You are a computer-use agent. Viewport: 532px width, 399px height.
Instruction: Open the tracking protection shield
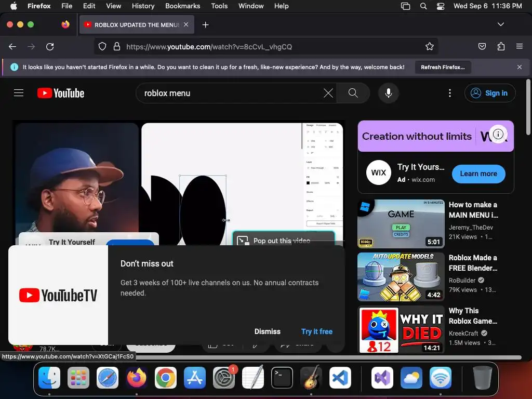[x=102, y=46]
